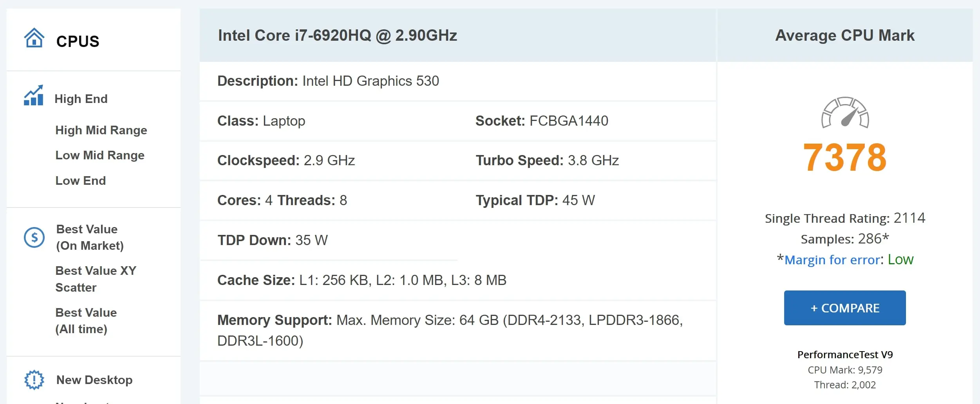Viewport: 980px width, 404px height.
Task: Navigate to New Desktop CPUs
Action: click(x=94, y=380)
